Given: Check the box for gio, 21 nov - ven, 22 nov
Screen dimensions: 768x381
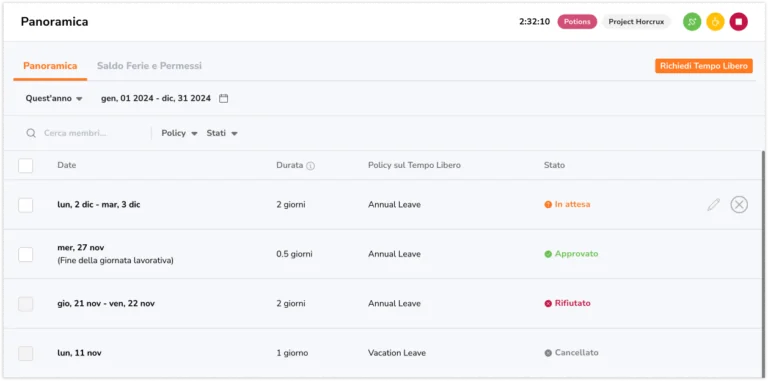Looking at the screenshot, I should [x=25, y=304].
